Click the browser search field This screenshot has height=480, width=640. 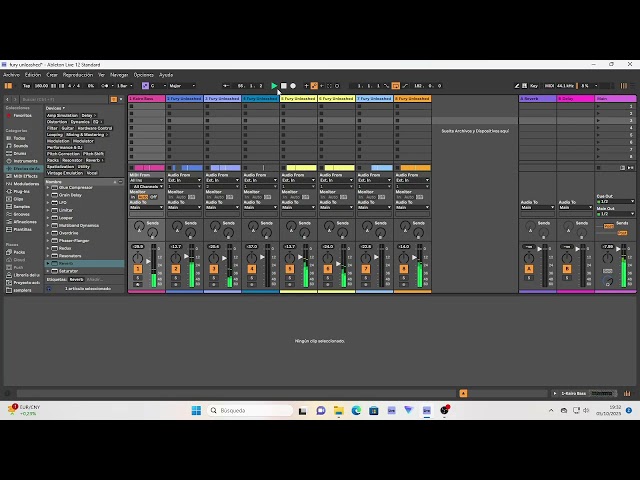click(64, 99)
